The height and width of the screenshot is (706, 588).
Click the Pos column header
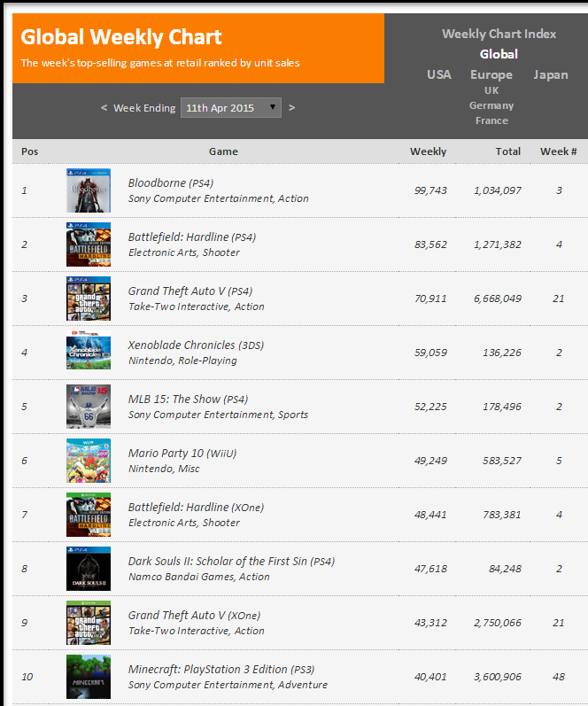coord(30,151)
